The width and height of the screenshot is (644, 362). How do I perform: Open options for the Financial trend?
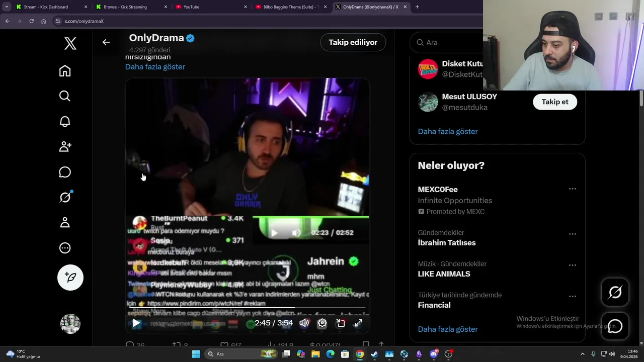[x=573, y=296]
